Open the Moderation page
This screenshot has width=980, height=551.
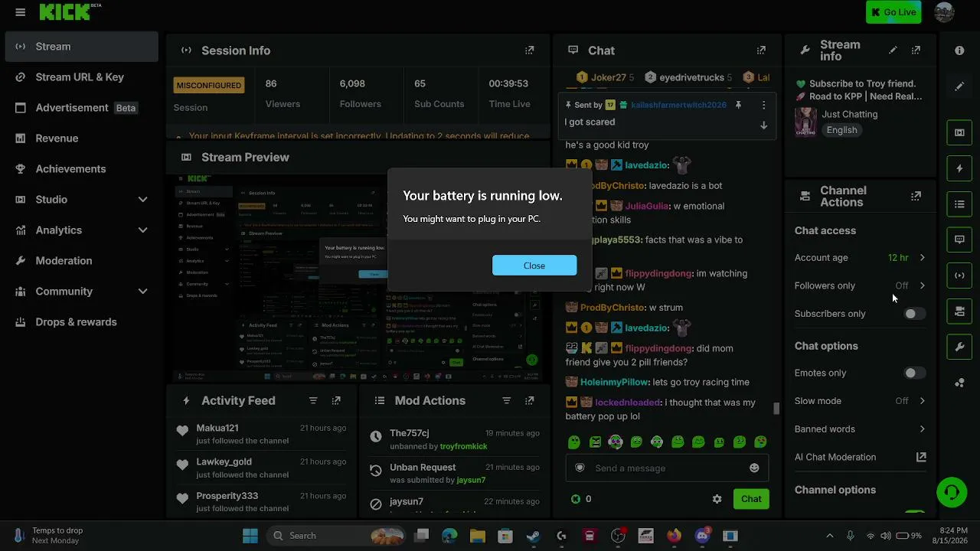81,261
